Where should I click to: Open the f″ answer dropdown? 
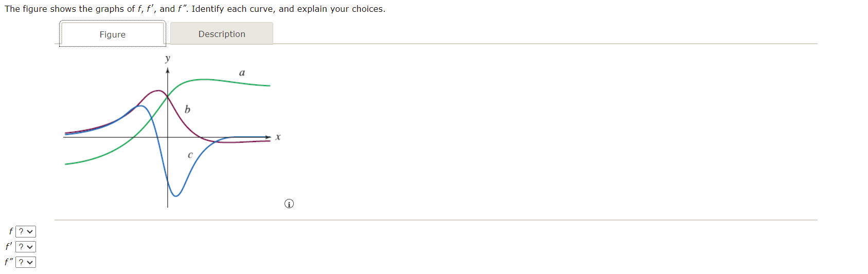pos(26,263)
